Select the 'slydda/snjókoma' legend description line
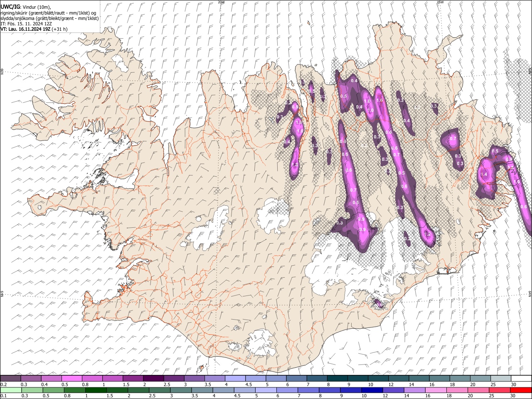The image size is (532, 399). [x=49, y=18]
